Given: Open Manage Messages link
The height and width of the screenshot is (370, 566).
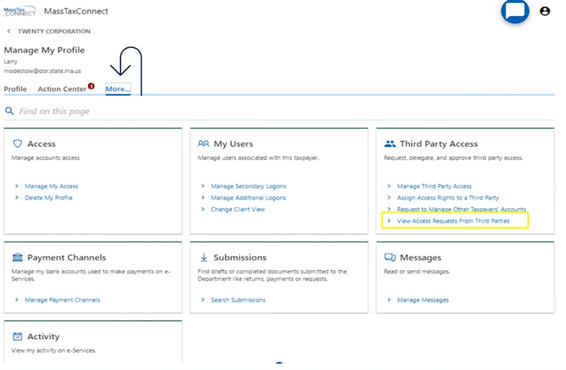Looking at the screenshot, I should [x=423, y=300].
